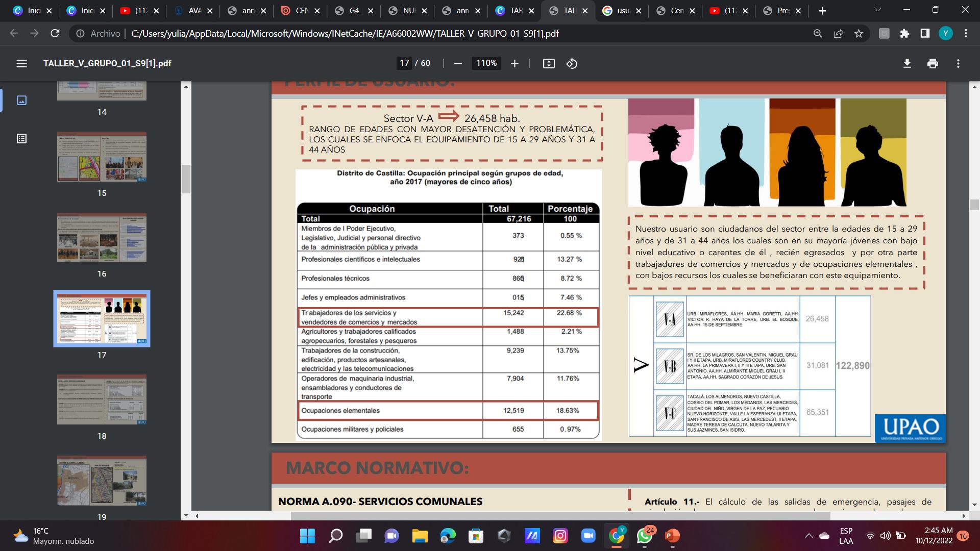This screenshot has height=551, width=980.
Task: Show document outline in sidebar
Action: pyautogui.click(x=21, y=138)
